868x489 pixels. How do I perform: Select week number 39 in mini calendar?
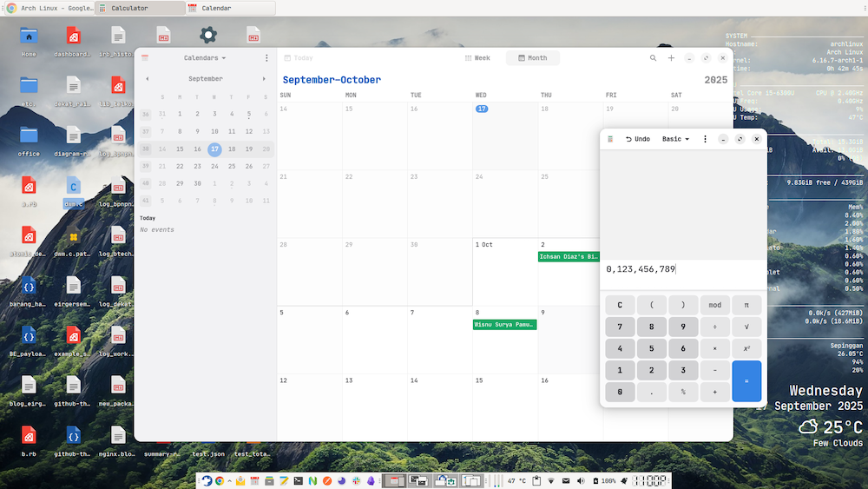pos(146,166)
